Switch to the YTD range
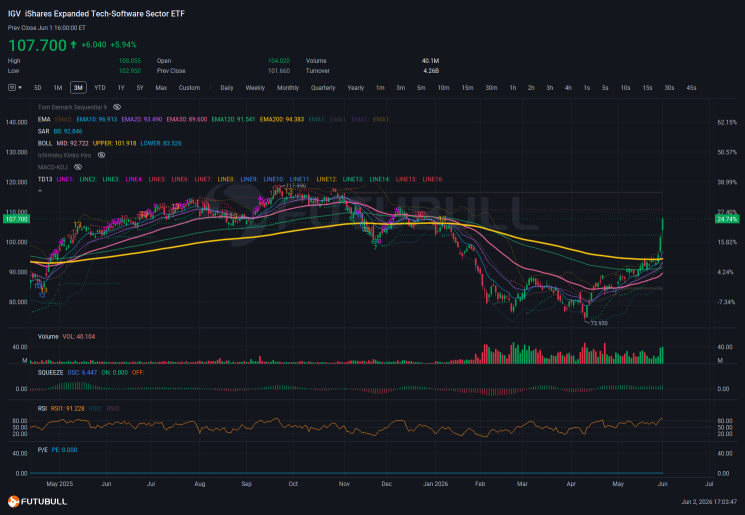This screenshot has height=515, width=745. 100,88
